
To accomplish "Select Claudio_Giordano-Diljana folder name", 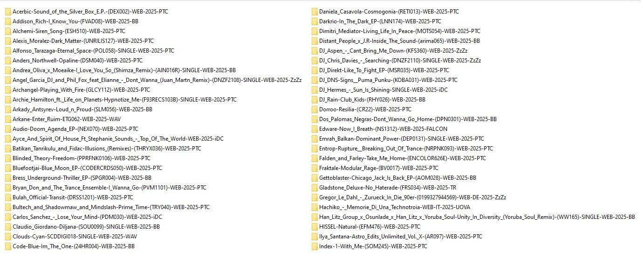I will pyautogui.click(x=86, y=227).
